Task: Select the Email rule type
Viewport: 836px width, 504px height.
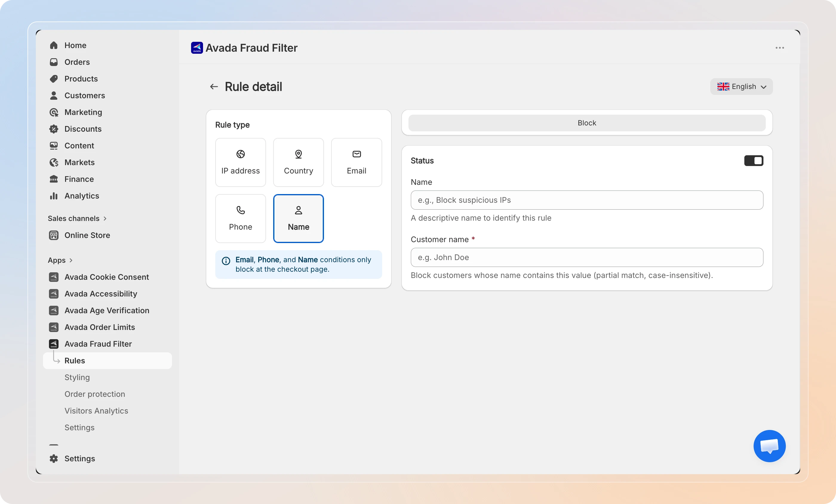Action: (356, 162)
